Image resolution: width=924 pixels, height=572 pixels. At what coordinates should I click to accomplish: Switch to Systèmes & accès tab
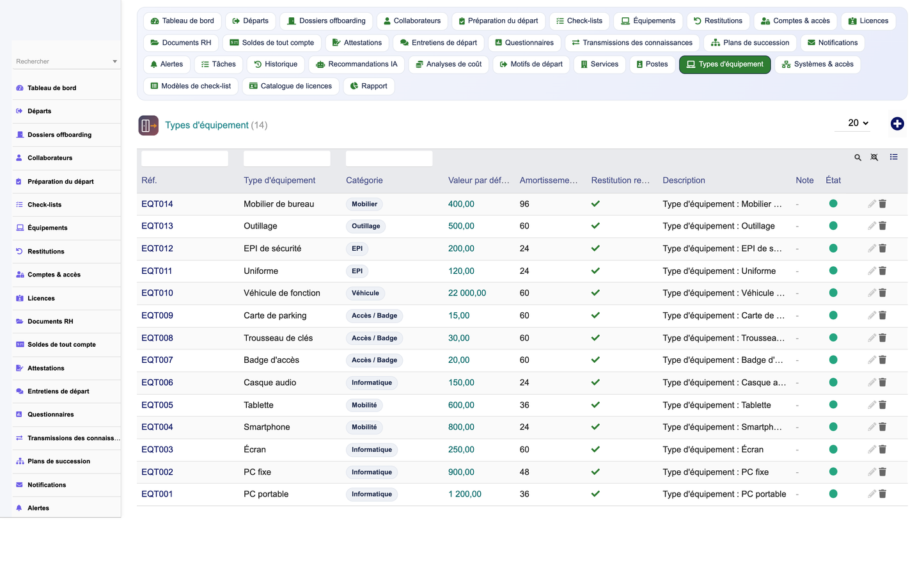(817, 64)
